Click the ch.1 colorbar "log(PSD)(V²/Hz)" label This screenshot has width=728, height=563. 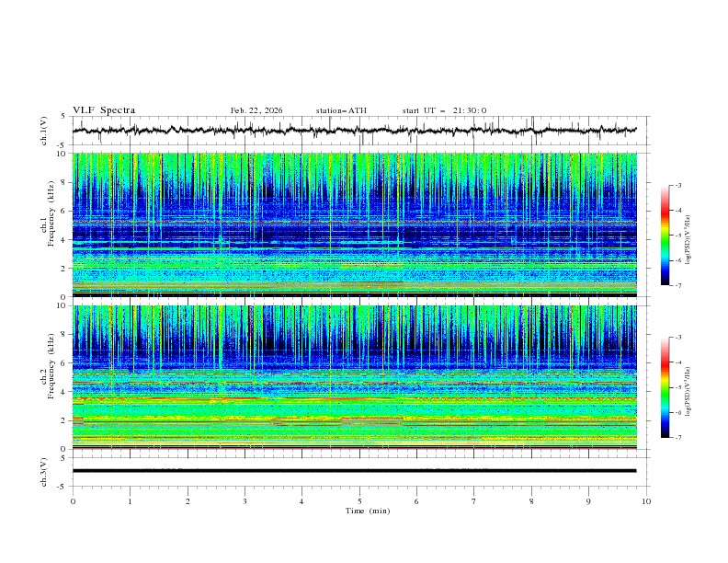688,240
